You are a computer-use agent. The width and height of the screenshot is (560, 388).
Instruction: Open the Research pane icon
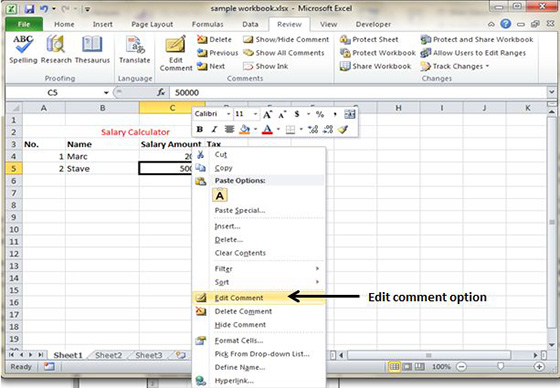pyautogui.click(x=56, y=45)
